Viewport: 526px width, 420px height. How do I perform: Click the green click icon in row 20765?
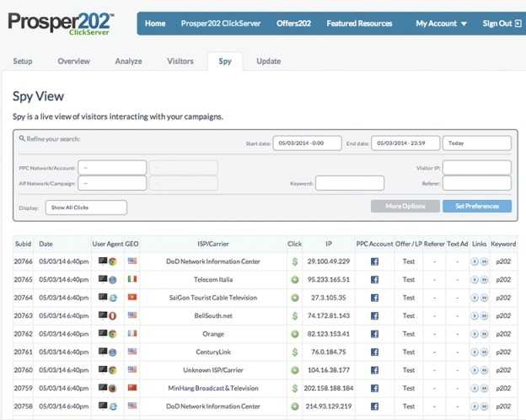click(x=294, y=280)
